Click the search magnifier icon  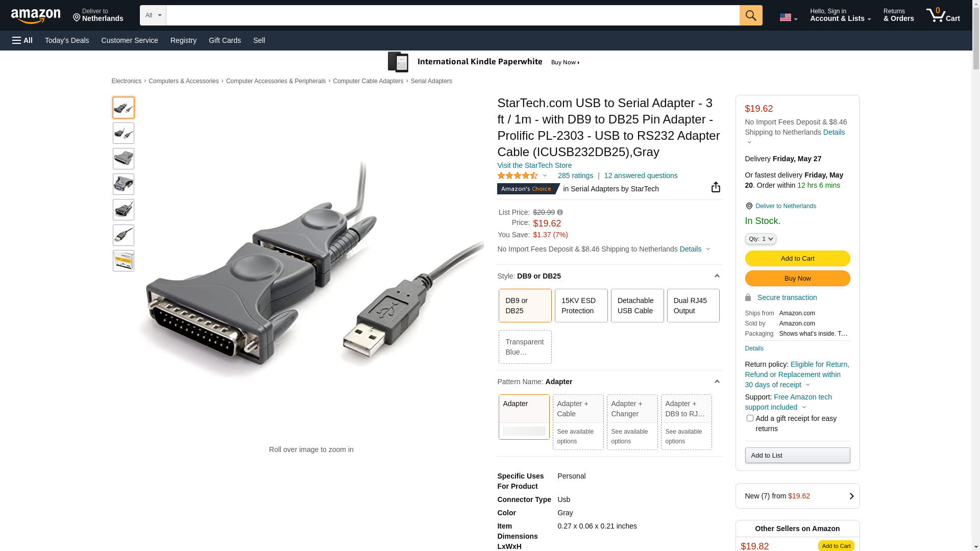tap(750, 15)
